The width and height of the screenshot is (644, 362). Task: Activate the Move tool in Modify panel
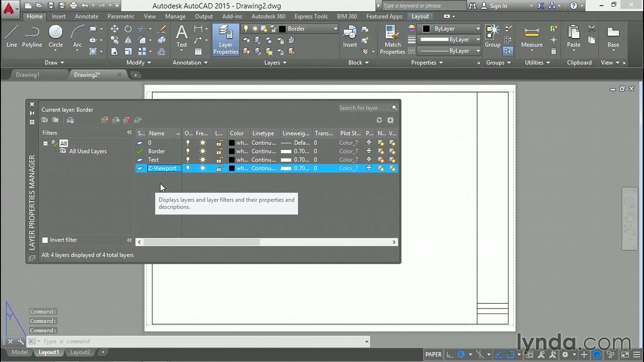point(115,29)
